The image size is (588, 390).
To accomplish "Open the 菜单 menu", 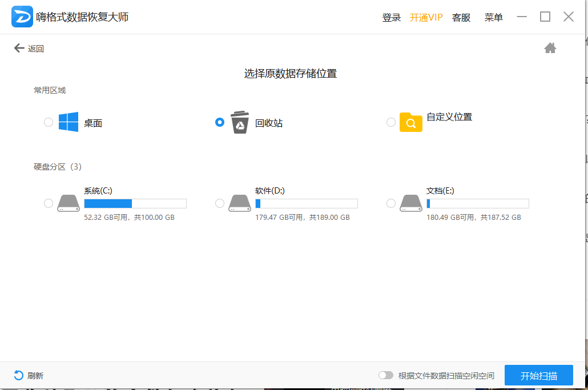I will (493, 18).
